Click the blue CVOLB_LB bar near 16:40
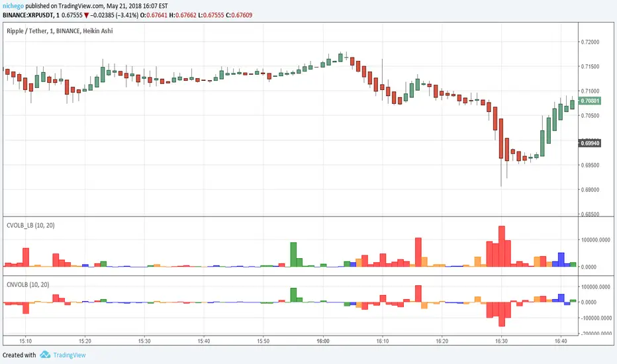 pyautogui.click(x=561, y=259)
